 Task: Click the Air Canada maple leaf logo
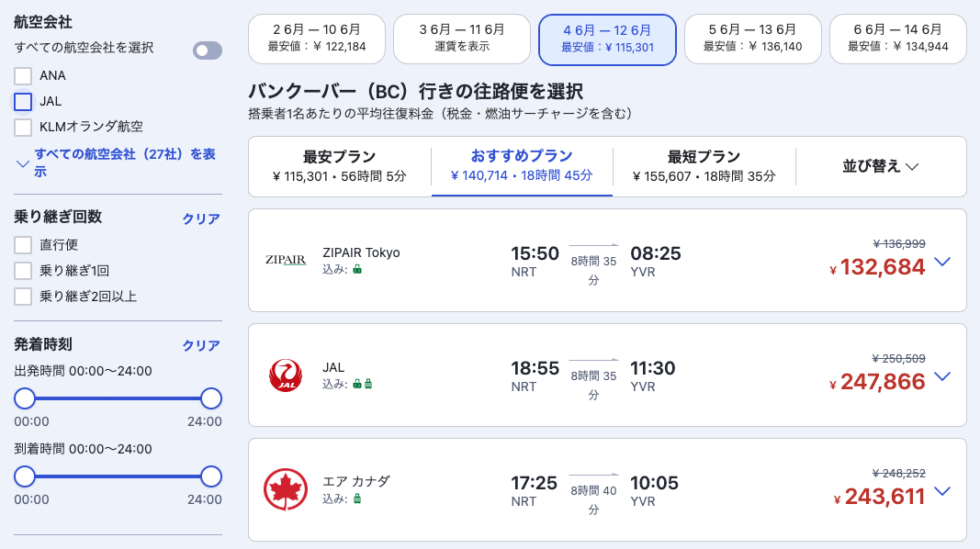click(286, 489)
